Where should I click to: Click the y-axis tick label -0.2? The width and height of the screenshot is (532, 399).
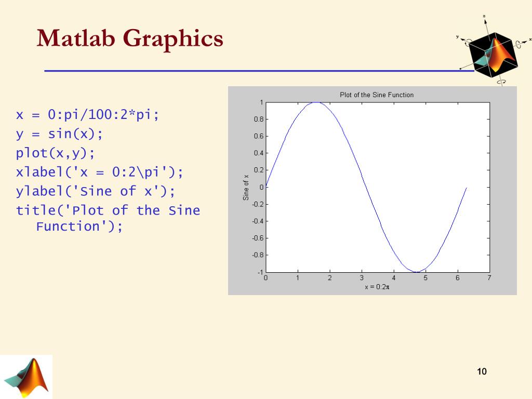pyautogui.click(x=258, y=204)
